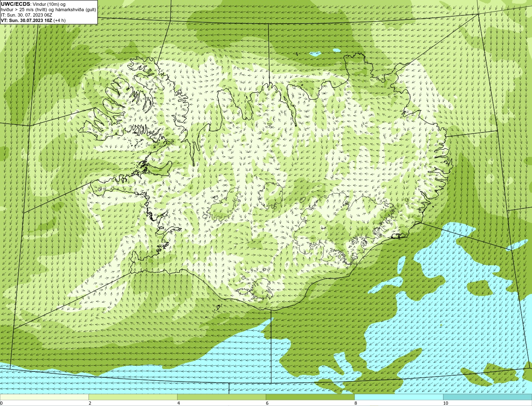The image size is (532, 406).
Task: Click the legend scale label 10
Action: coord(446,403)
